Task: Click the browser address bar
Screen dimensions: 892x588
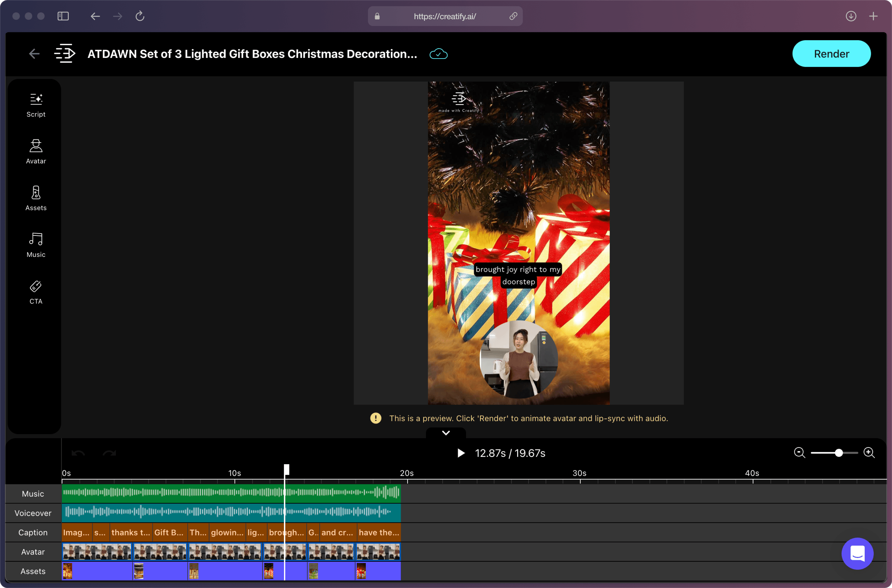Action: [445, 16]
